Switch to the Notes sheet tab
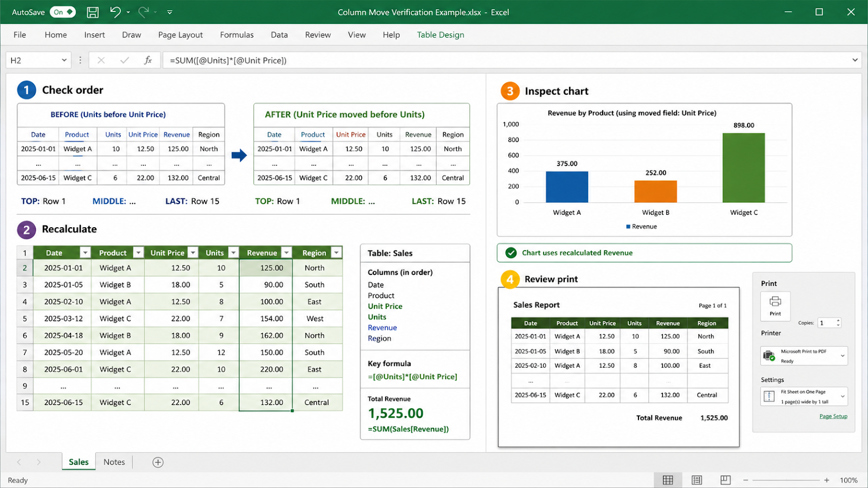The image size is (868, 488). coord(114,462)
